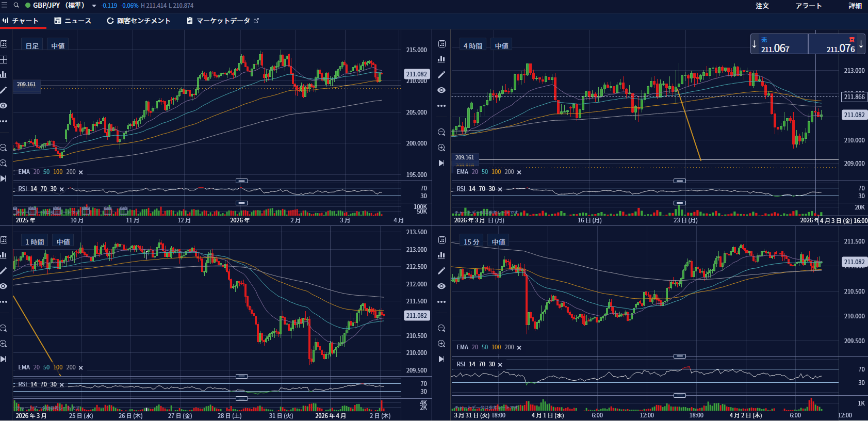Zoom in on the 15分 chart

(441, 344)
